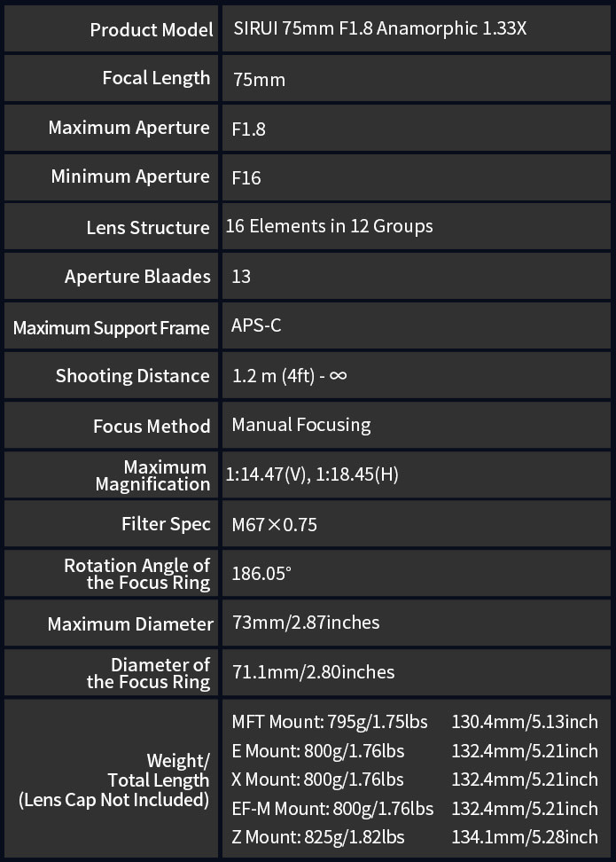Click the Z Mount 825g weight entry

click(x=318, y=837)
